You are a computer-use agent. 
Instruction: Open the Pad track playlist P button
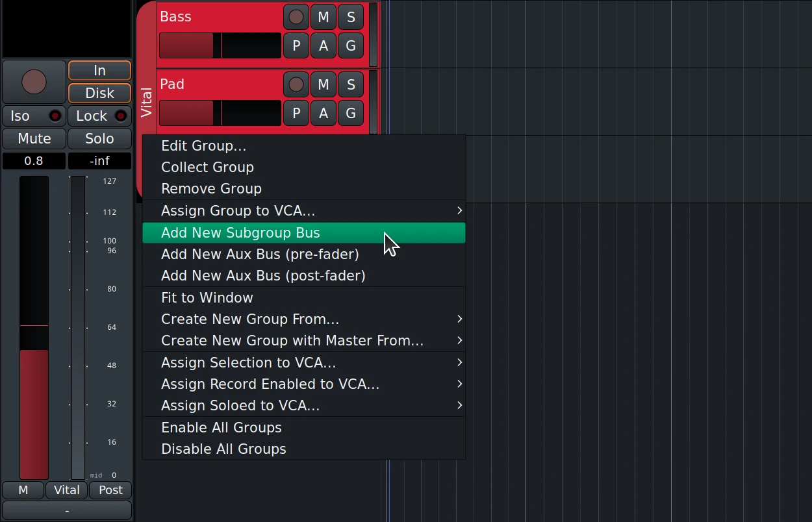coord(296,113)
